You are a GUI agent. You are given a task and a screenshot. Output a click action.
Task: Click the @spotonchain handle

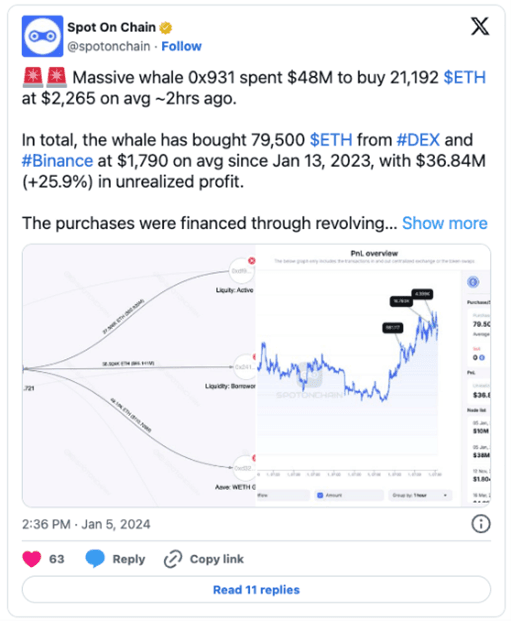109,46
